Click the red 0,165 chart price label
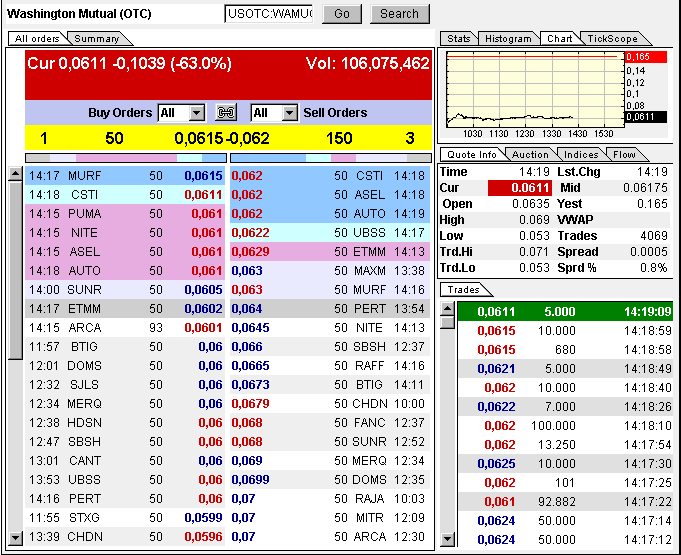 (646, 57)
